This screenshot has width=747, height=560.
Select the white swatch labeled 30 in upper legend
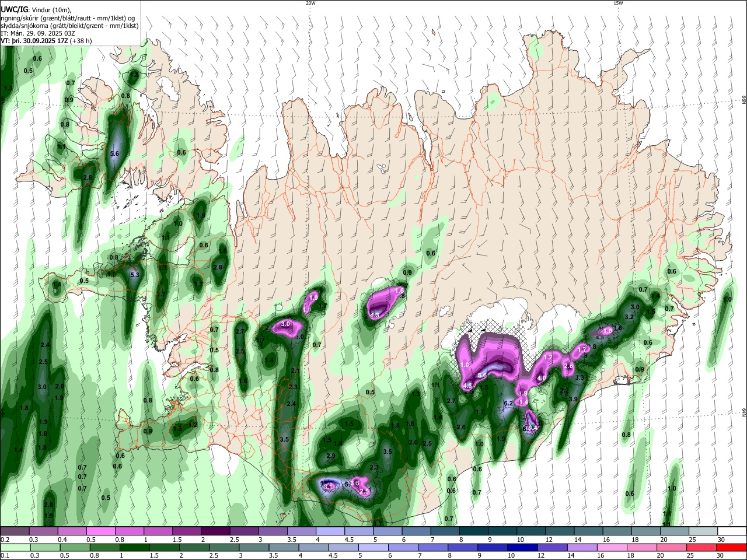[x=732, y=531]
